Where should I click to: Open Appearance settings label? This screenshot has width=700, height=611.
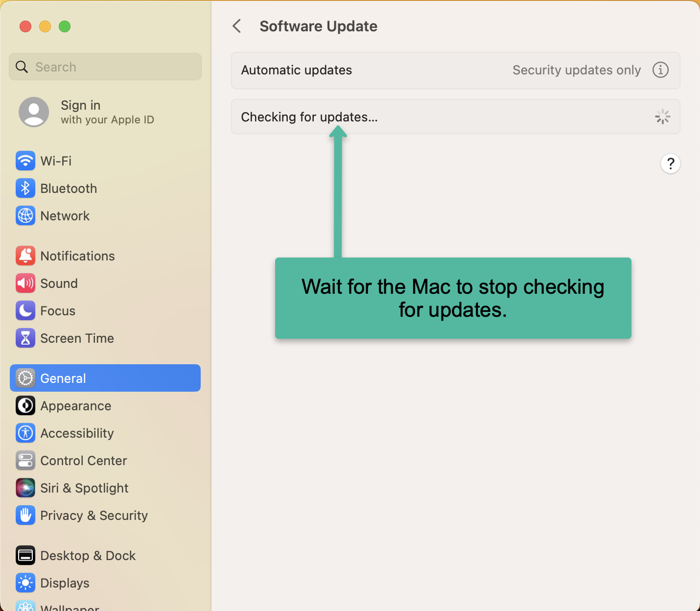[76, 406]
